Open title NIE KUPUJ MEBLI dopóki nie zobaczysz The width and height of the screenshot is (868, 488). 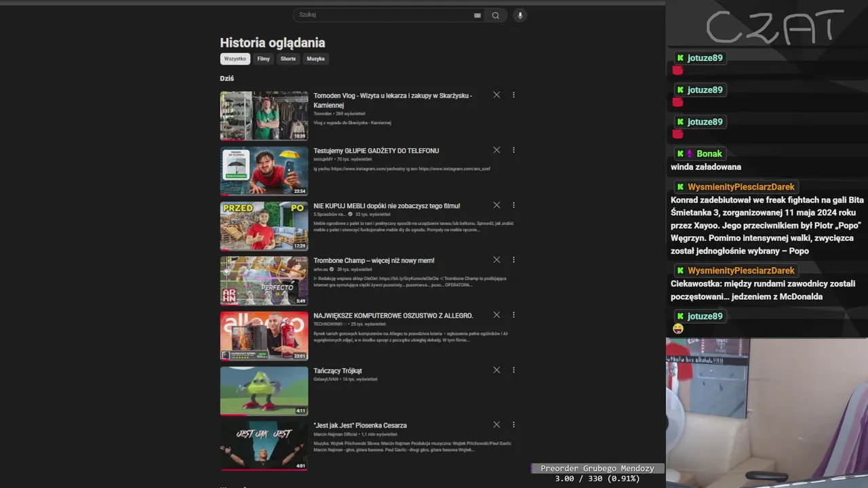click(387, 205)
